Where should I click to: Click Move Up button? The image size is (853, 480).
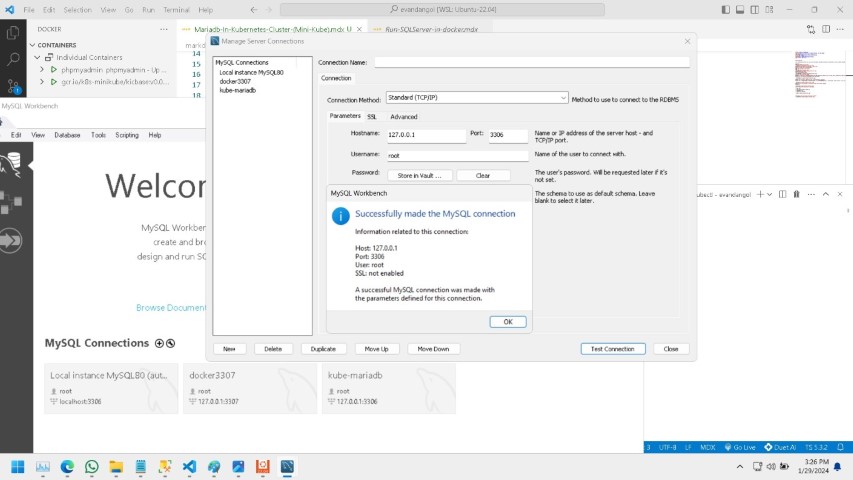376,349
